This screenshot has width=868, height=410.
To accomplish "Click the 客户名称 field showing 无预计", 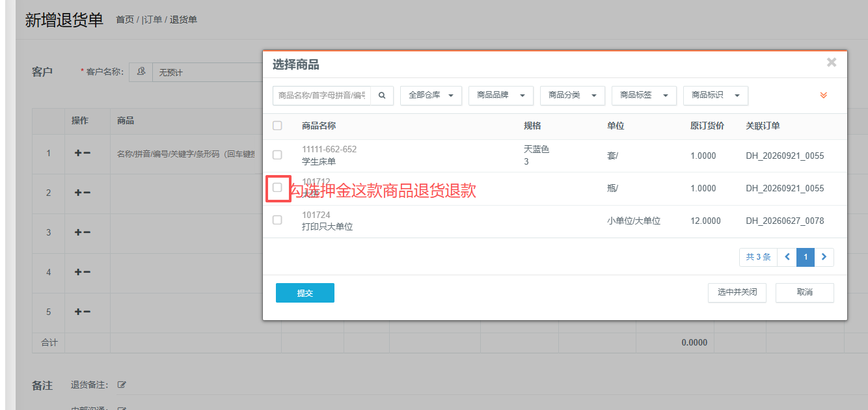I will pyautogui.click(x=207, y=72).
